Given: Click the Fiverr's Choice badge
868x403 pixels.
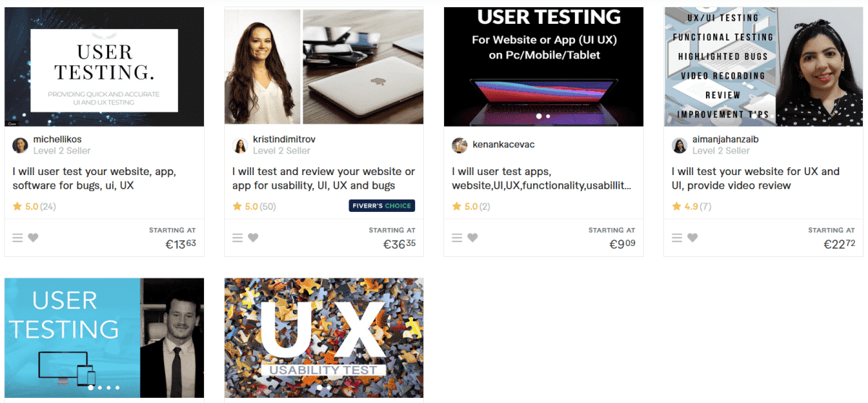Looking at the screenshot, I should (382, 206).
